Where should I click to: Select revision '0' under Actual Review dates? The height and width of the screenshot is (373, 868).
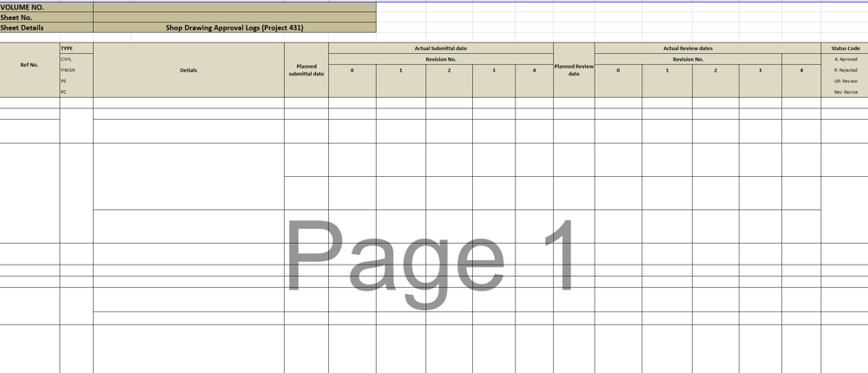[618, 82]
